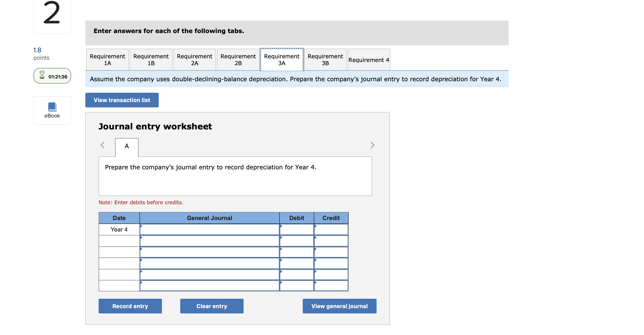The image size is (644, 335).
Task: Open second row General Journal account dropdown
Action: tap(209, 241)
